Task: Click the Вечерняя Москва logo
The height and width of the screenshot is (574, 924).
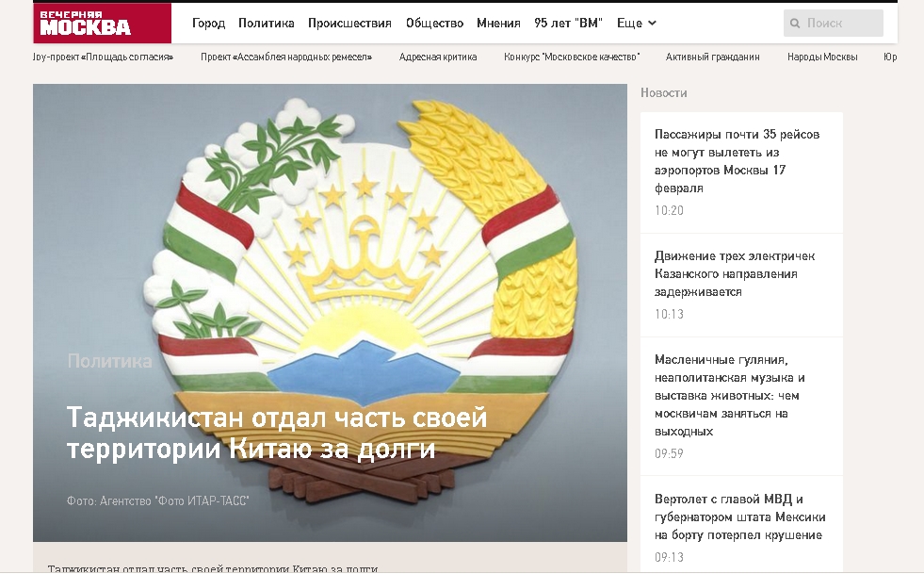Action: (102, 23)
